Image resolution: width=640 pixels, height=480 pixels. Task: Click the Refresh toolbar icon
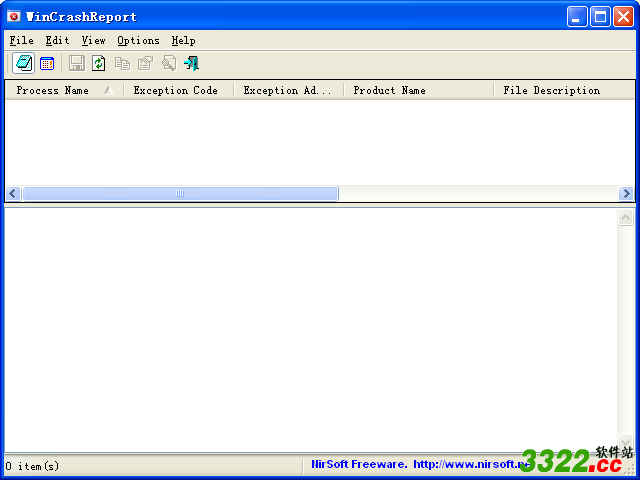click(99, 63)
